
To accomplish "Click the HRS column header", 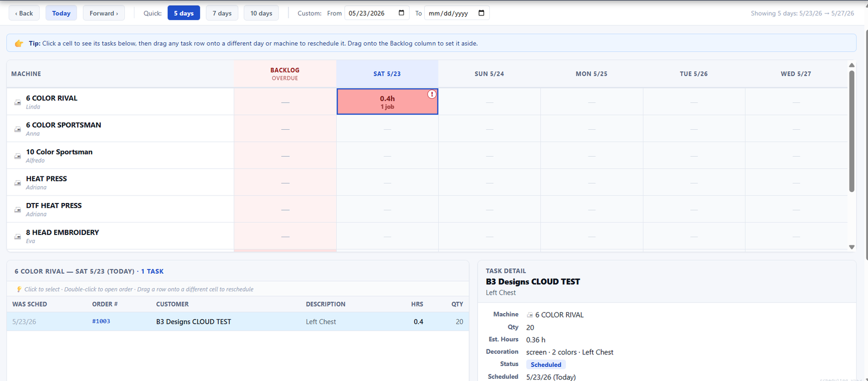I will click(x=417, y=304).
